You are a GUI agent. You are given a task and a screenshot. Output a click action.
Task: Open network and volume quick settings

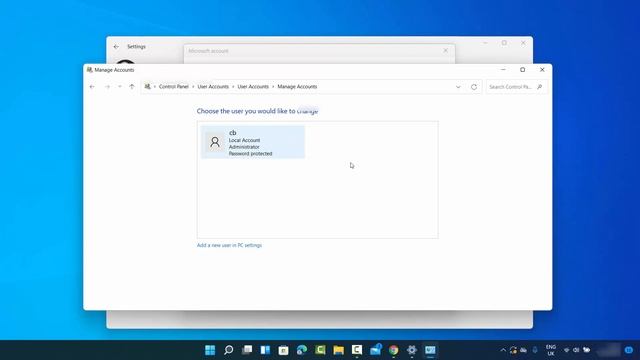pos(576,350)
